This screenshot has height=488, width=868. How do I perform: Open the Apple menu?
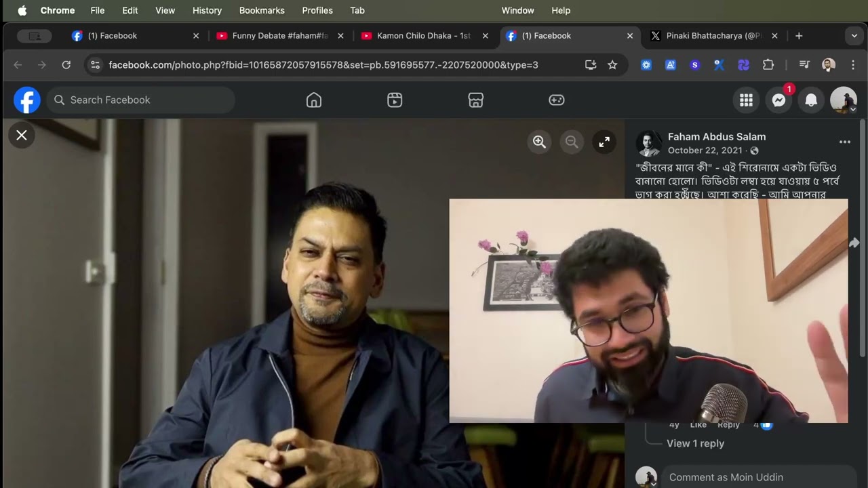22,10
